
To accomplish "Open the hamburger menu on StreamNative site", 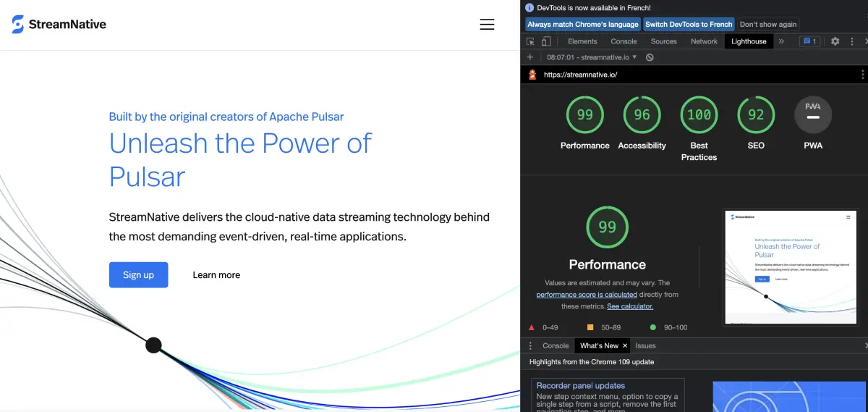I will [488, 24].
